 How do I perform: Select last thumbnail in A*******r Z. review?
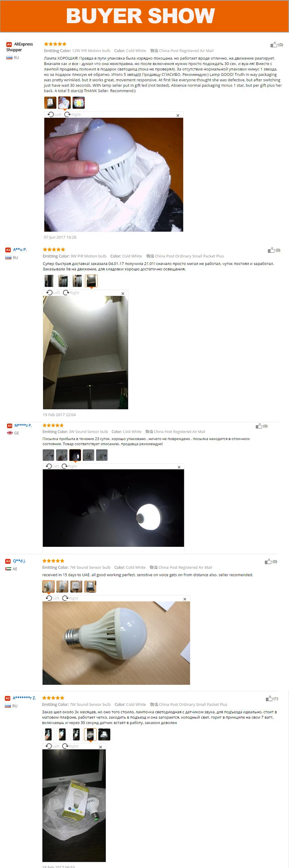[x=104, y=734]
